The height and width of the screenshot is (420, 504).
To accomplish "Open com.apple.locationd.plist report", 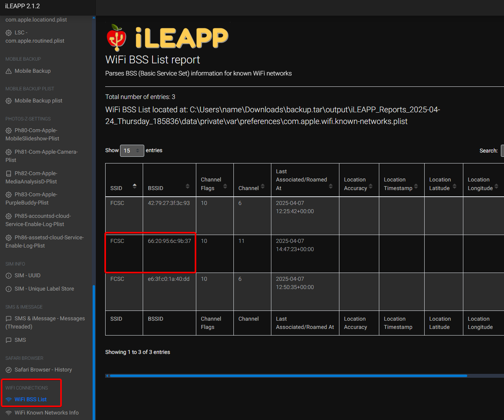I will (x=36, y=20).
